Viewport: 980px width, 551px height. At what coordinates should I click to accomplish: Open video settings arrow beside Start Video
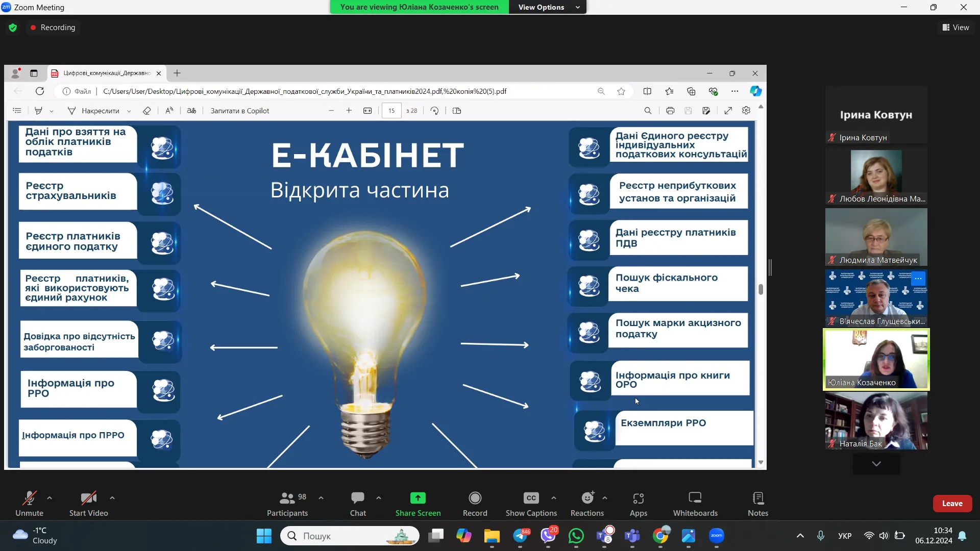coord(112,497)
